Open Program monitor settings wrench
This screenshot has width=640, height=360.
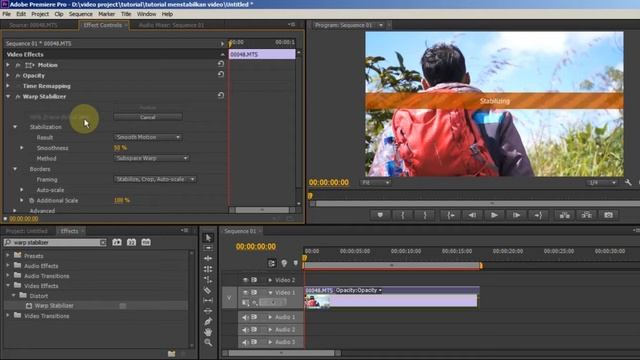pyautogui.click(x=628, y=182)
